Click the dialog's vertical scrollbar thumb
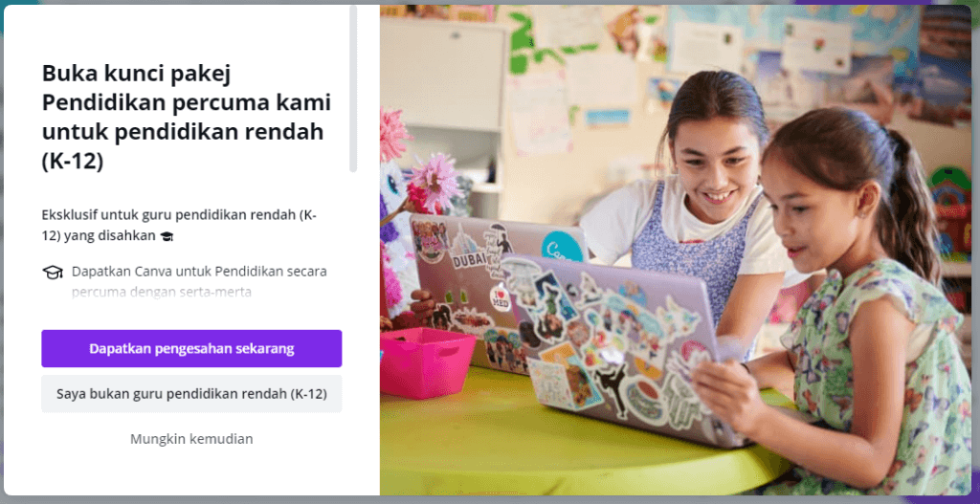980x504 pixels. (x=353, y=88)
